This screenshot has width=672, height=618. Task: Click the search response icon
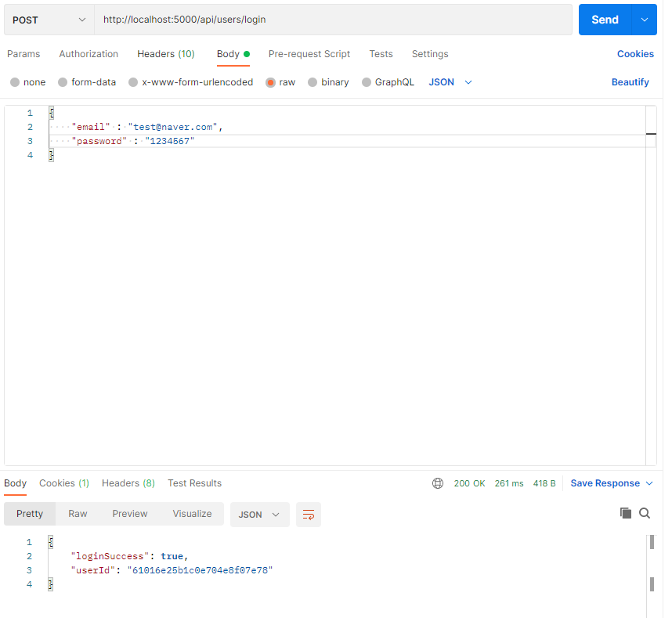(x=645, y=513)
